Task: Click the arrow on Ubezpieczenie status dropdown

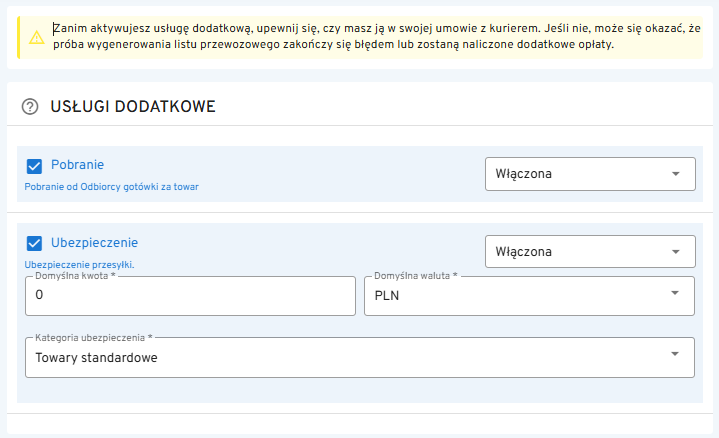Action: [x=676, y=251]
